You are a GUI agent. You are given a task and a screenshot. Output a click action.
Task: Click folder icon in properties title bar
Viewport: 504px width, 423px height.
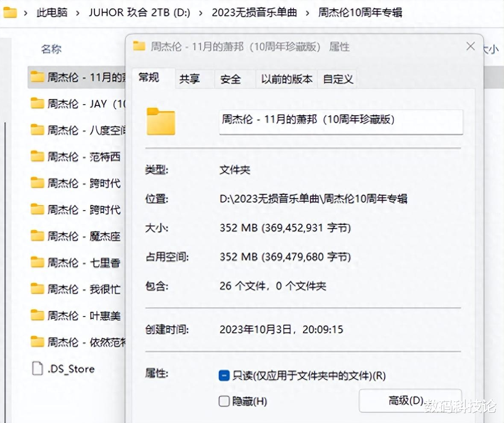click(139, 46)
